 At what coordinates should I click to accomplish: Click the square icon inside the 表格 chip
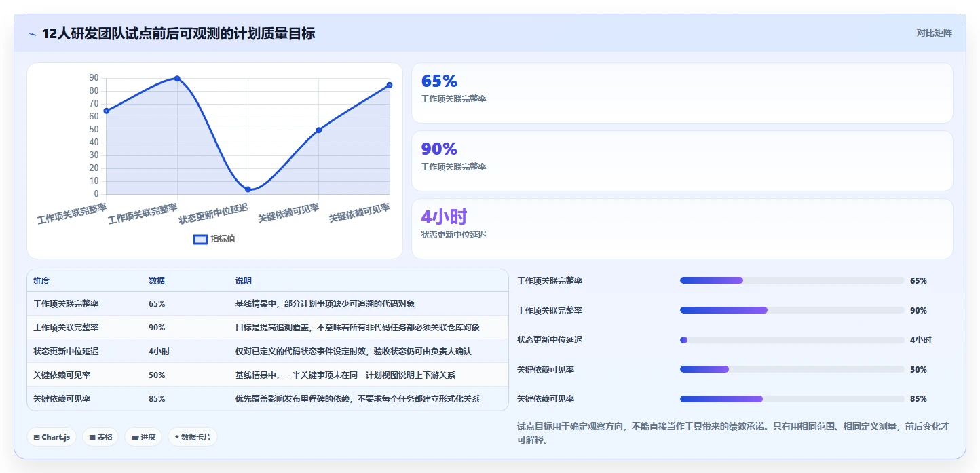92,438
